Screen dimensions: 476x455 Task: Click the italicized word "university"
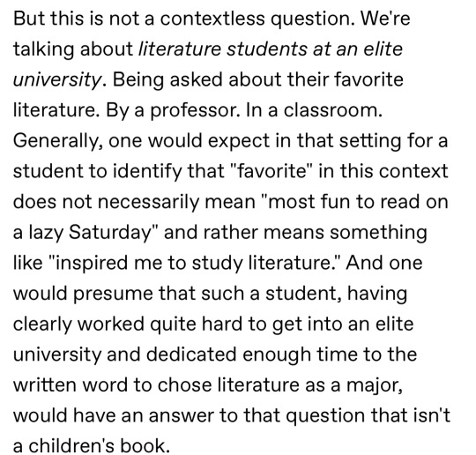pyautogui.click(x=58, y=80)
